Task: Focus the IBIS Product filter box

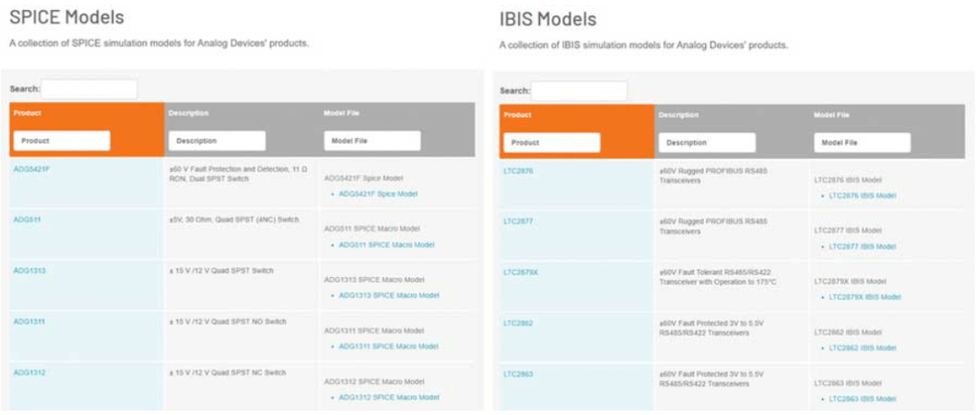Action: point(552,143)
